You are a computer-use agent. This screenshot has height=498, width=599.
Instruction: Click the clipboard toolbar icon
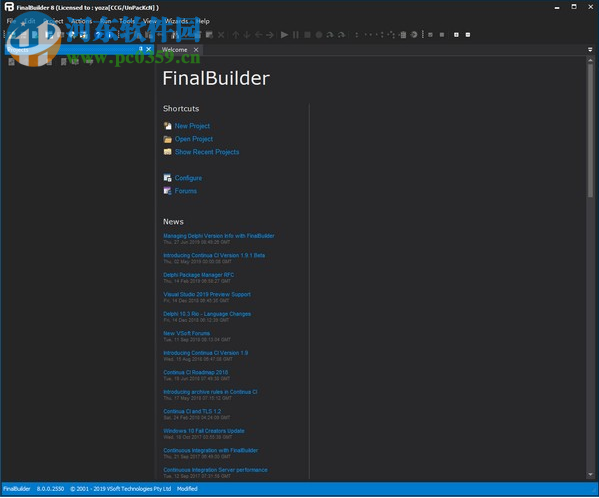pyautogui.click(x=403, y=35)
